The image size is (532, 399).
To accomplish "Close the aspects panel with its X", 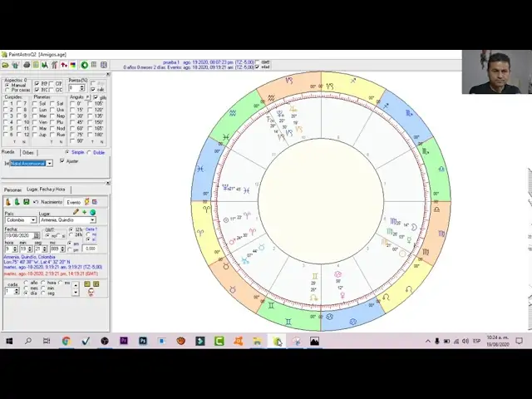I will [x=108, y=74].
